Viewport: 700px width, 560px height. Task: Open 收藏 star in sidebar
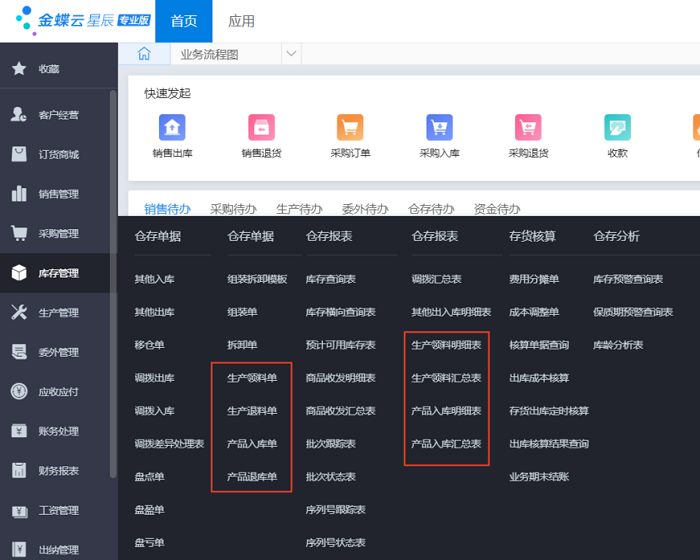coord(48,69)
